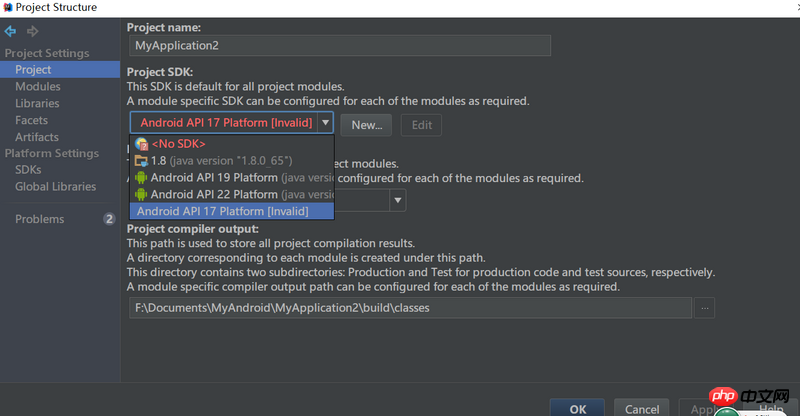Click the No SDK icon
Screen dimensions: 800x416
141,144
